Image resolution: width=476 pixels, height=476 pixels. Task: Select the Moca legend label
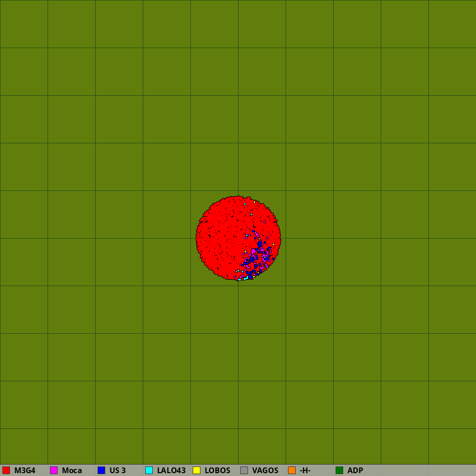[72, 471]
